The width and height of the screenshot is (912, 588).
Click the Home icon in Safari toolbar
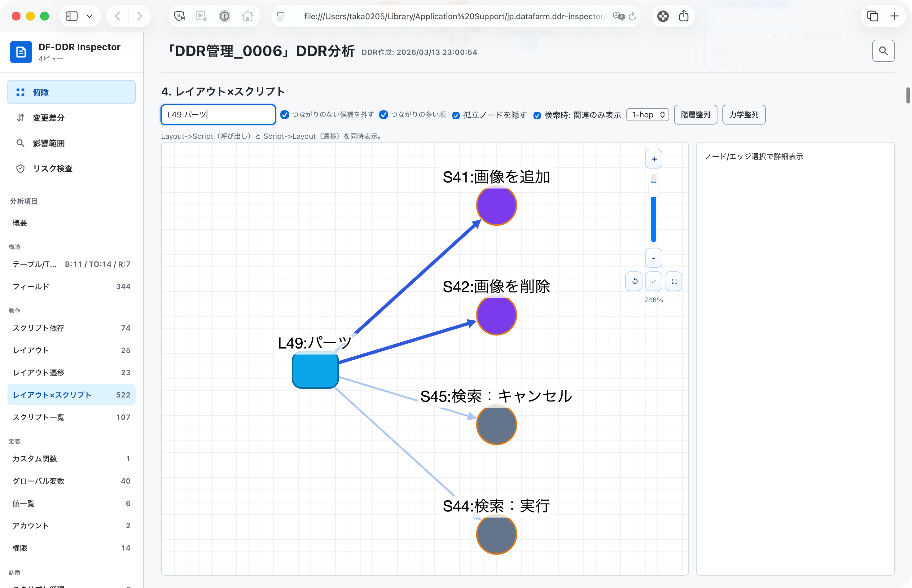pyautogui.click(x=248, y=16)
